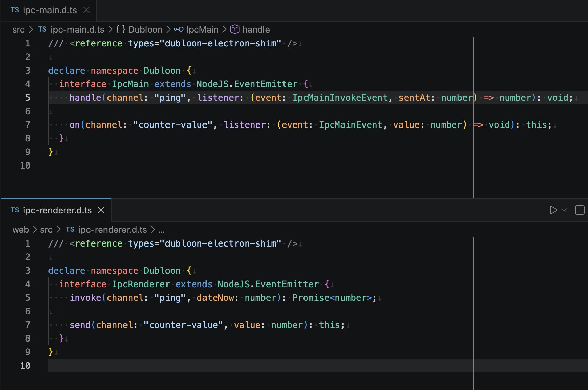The width and height of the screenshot is (588, 390).
Task: Expand chevron after 'web' breadcrumb
Action: click(35, 230)
